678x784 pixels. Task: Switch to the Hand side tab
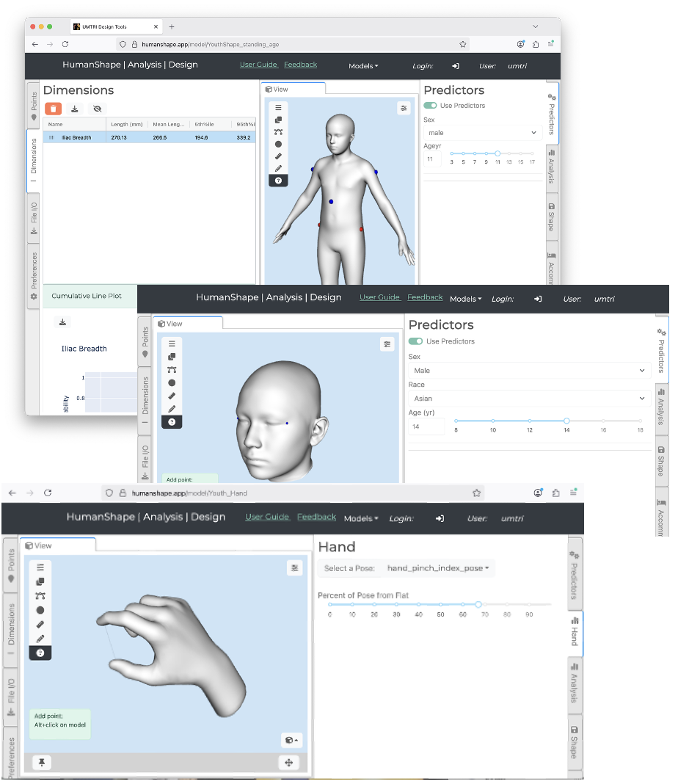(x=575, y=631)
